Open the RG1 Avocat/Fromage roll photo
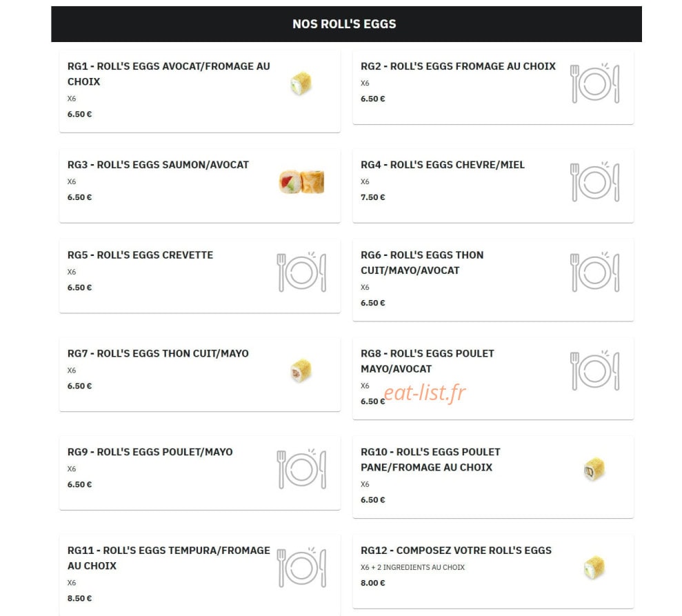This screenshot has height=616, width=682. point(301,83)
